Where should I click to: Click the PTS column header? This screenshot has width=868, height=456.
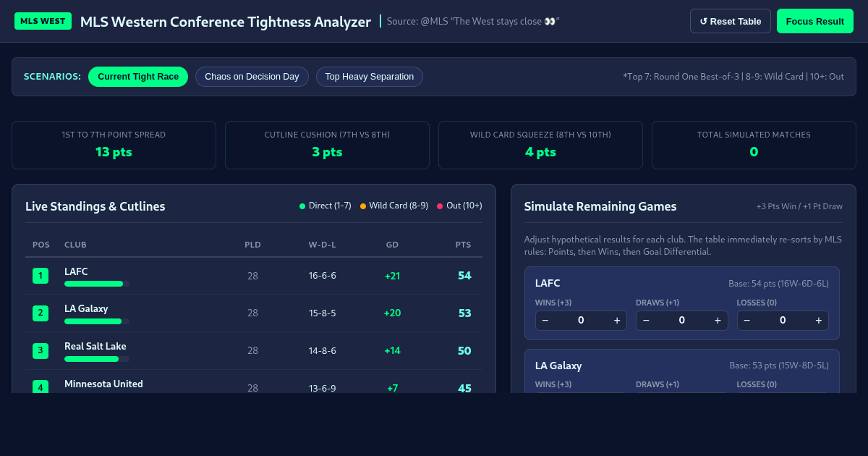[x=463, y=245]
